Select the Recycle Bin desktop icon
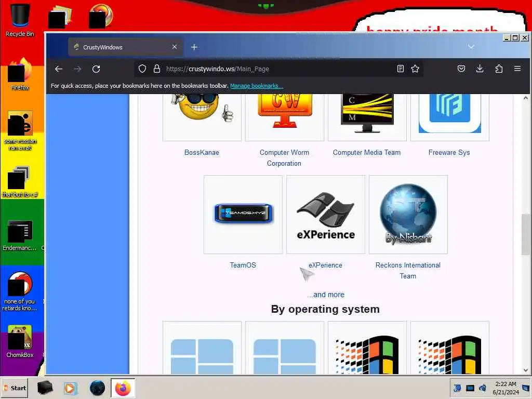The image size is (532, 399). (20, 20)
